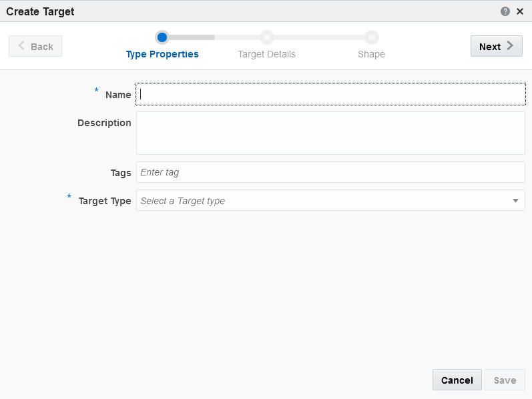Go to the Target Details step label

click(x=267, y=54)
